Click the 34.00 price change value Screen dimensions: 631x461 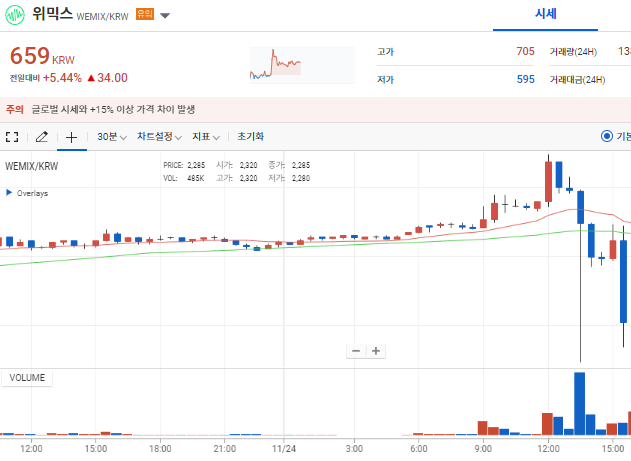tap(112, 78)
